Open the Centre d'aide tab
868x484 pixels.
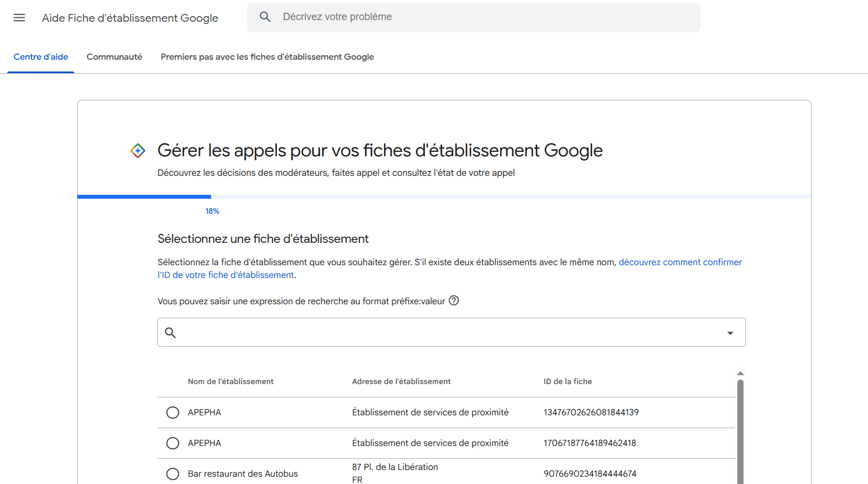[x=41, y=57]
